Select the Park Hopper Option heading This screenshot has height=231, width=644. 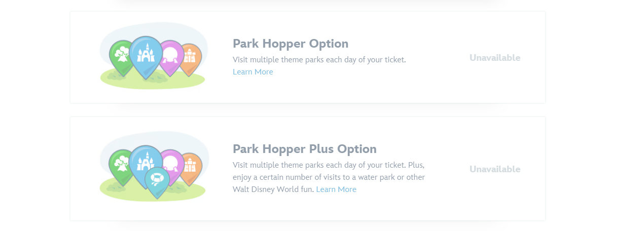pos(290,44)
